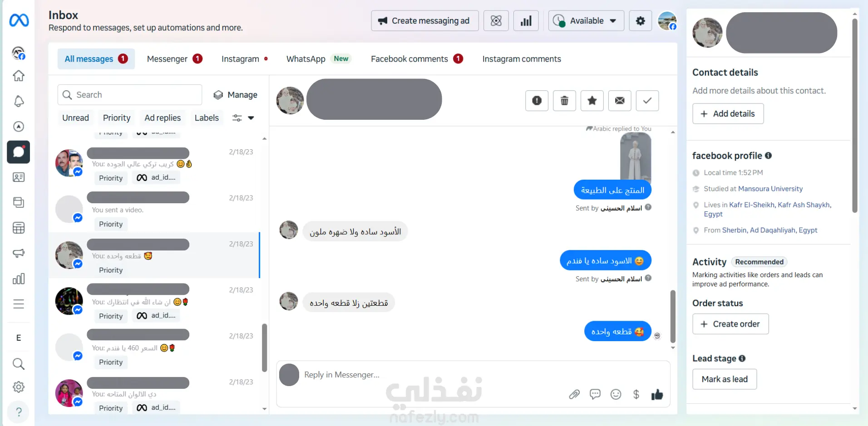Screen dimensions: 868x426
Task: Open the emoji picker in reply box
Action: 616,394
